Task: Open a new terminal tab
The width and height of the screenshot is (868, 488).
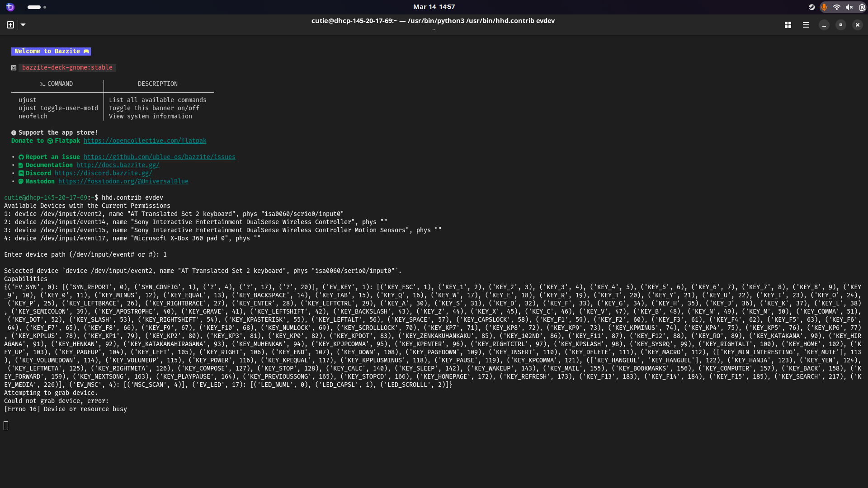Action: click(10, 25)
